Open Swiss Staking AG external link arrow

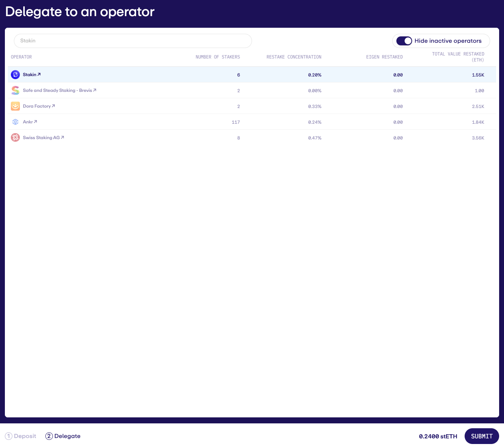tap(62, 138)
